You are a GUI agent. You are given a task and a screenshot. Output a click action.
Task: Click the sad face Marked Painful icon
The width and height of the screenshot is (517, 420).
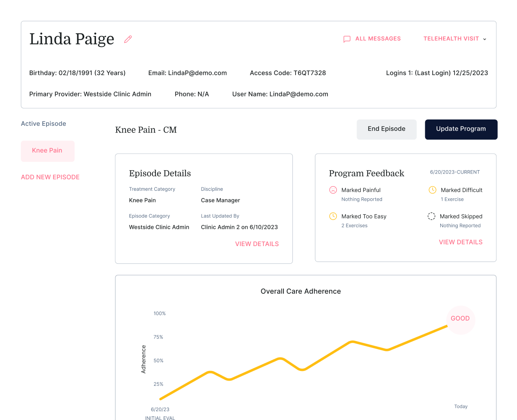click(x=333, y=190)
